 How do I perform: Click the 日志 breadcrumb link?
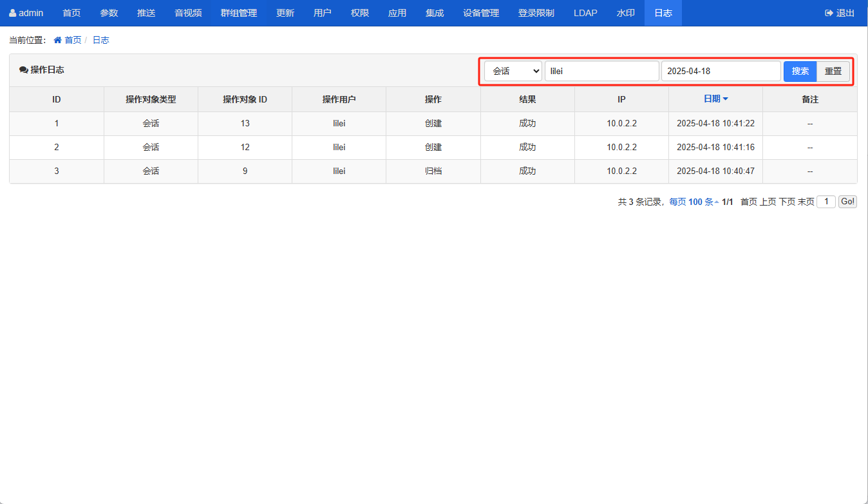(x=100, y=40)
